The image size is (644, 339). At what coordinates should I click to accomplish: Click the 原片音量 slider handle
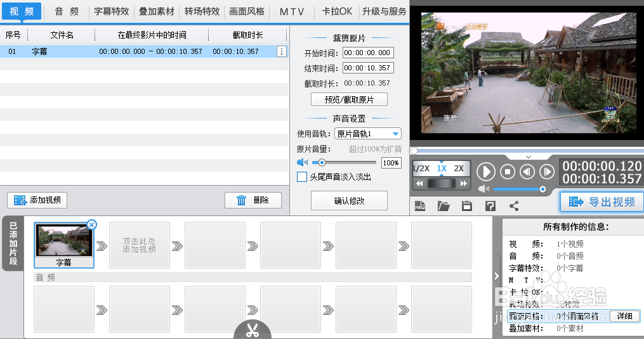pyautogui.click(x=322, y=162)
